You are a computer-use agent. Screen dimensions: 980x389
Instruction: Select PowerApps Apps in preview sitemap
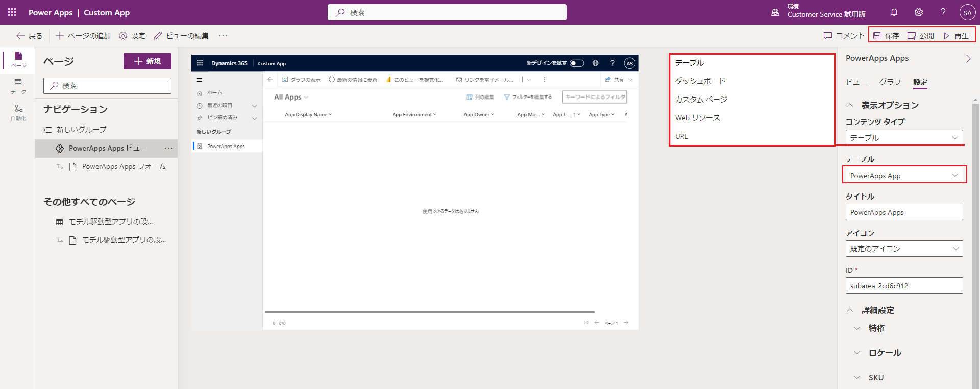pyautogui.click(x=226, y=147)
